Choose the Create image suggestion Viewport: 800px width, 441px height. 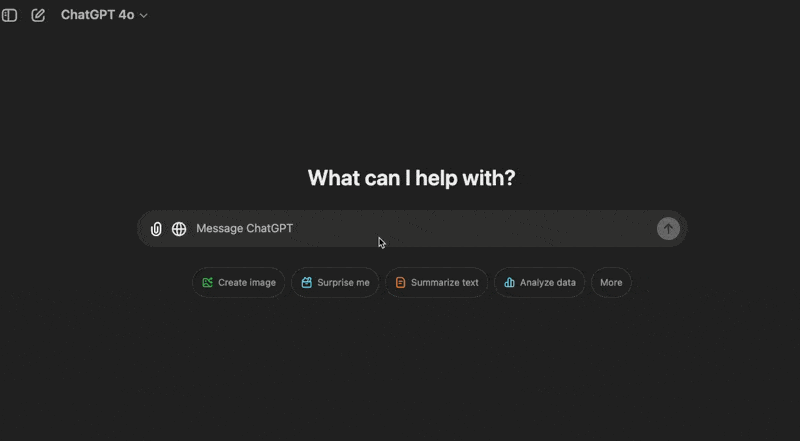(x=239, y=283)
